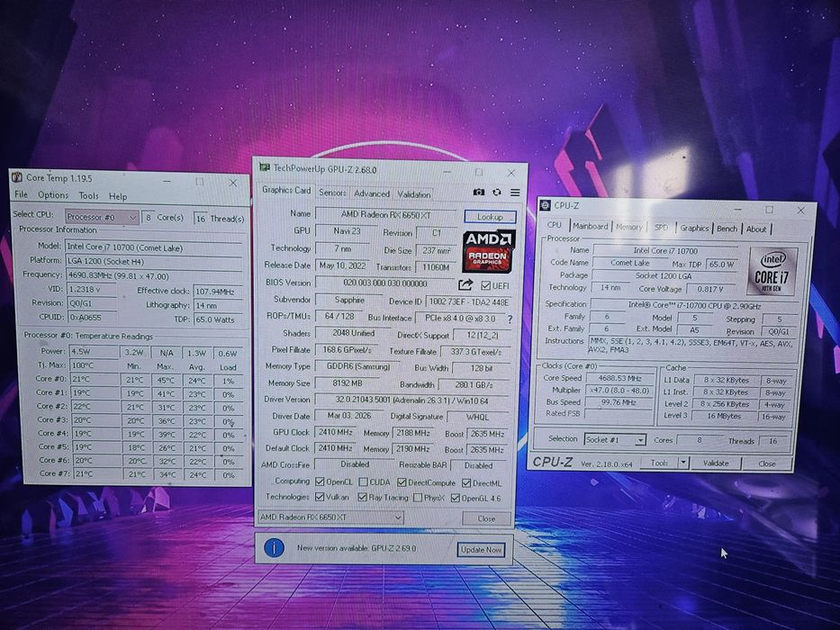Toggle the Ray Tracing checkbox
Image resolution: width=840 pixels, height=630 pixels.
coord(363,497)
